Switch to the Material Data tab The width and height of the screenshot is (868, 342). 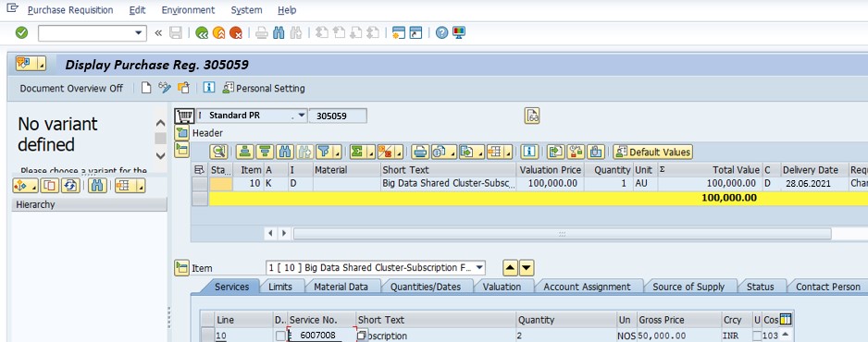pyautogui.click(x=341, y=287)
